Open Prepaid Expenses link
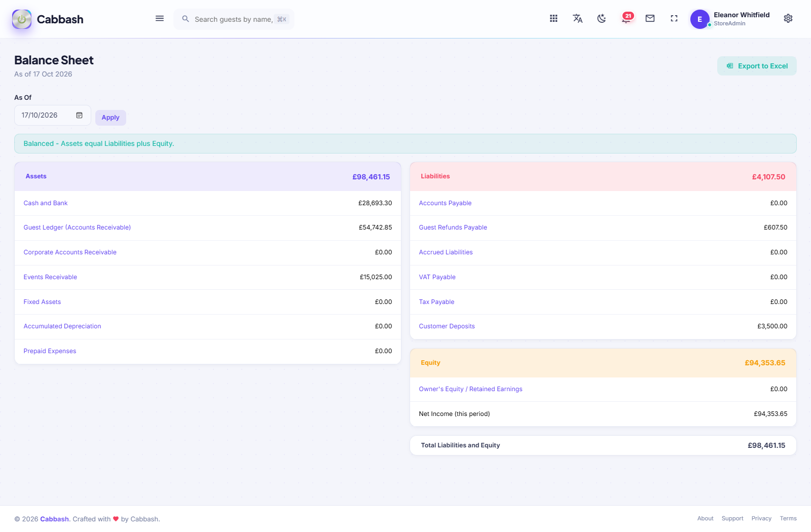Image resolution: width=811 pixels, height=532 pixels. (x=50, y=351)
